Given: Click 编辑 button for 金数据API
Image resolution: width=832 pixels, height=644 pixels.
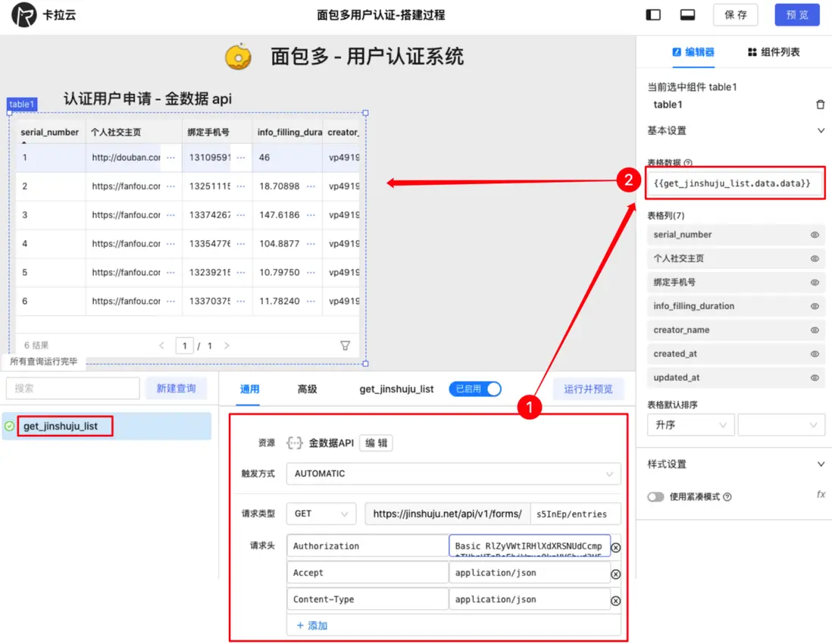Looking at the screenshot, I should [x=376, y=443].
